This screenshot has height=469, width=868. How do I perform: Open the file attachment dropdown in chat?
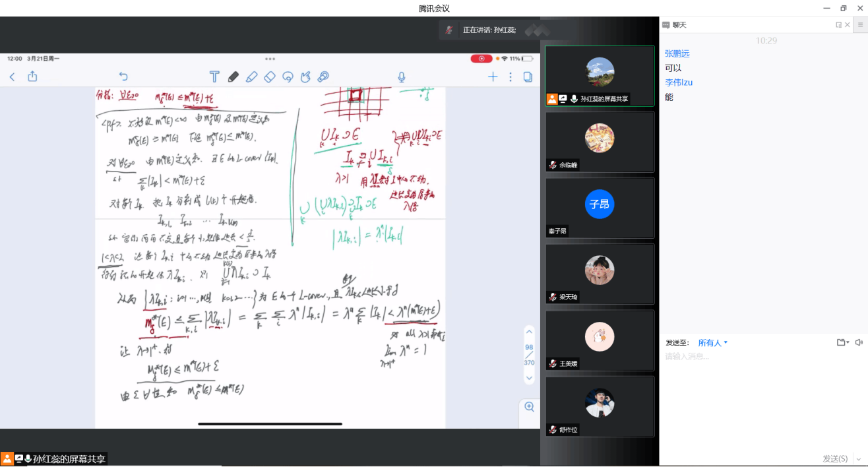[x=842, y=342]
